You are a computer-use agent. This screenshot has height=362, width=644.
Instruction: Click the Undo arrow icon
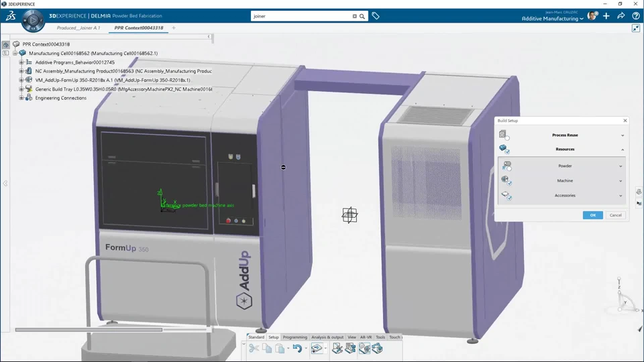pos(297,349)
